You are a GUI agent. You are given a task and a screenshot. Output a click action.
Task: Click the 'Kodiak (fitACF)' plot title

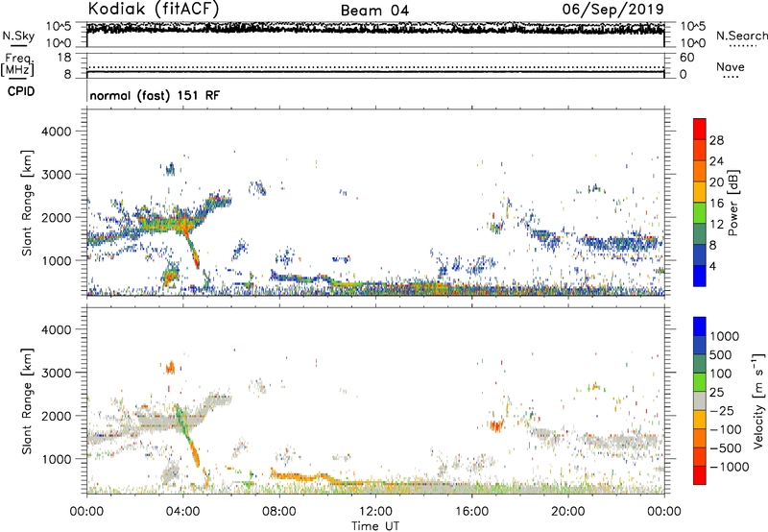154,9
